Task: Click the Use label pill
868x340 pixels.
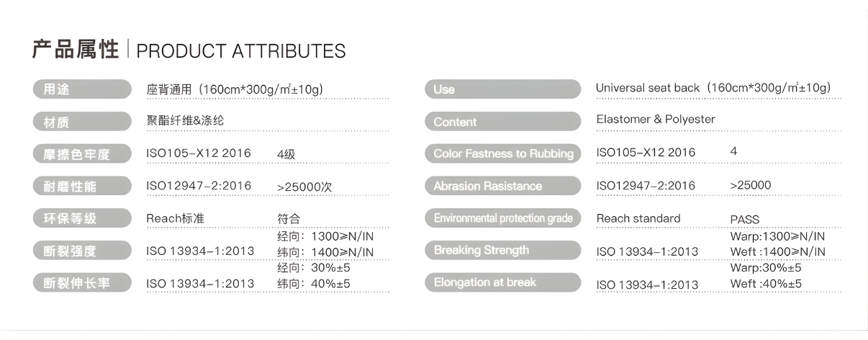Action: click(502, 89)
